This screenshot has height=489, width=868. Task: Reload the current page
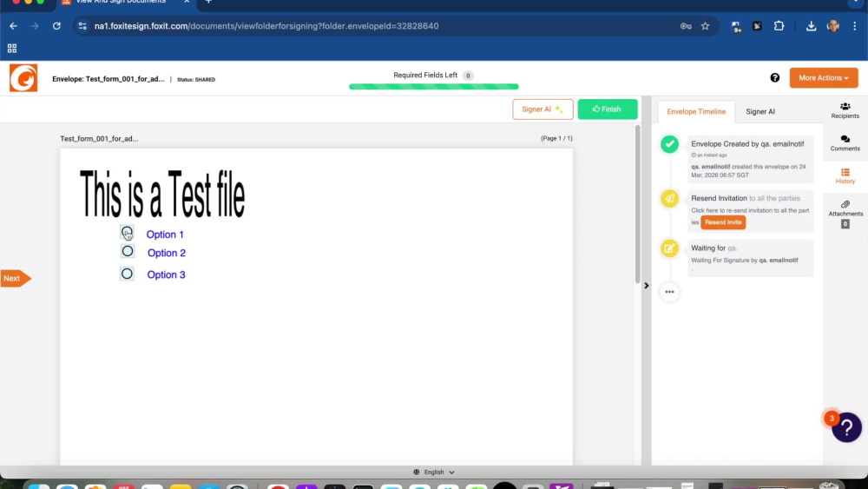point(56,26)
